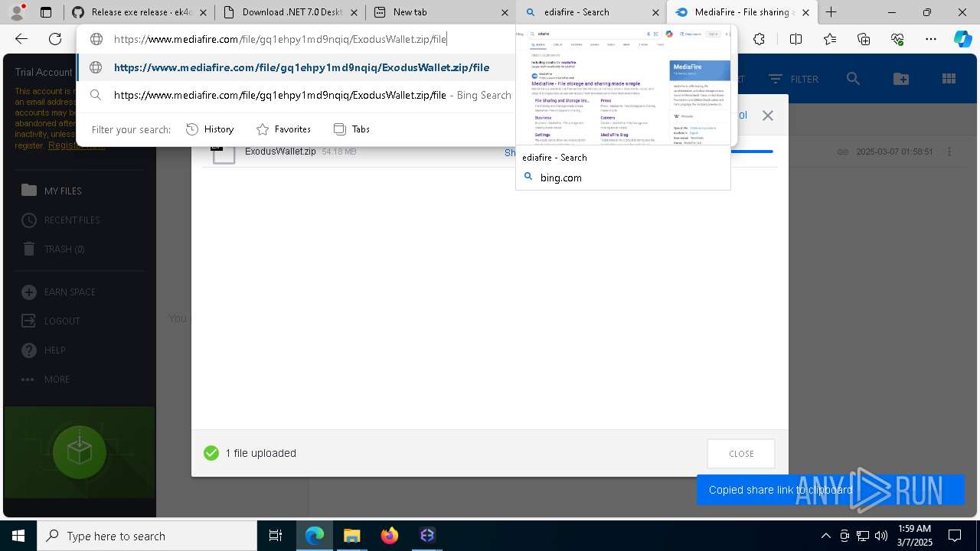Open the Collections icon

tap(864, 39)
